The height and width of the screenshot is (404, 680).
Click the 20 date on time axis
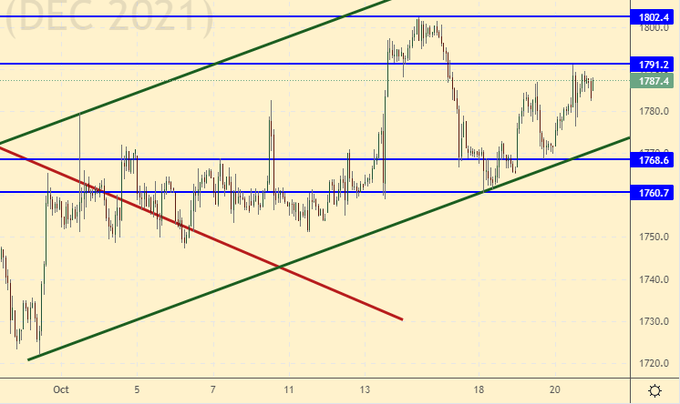tap(555, 390)
